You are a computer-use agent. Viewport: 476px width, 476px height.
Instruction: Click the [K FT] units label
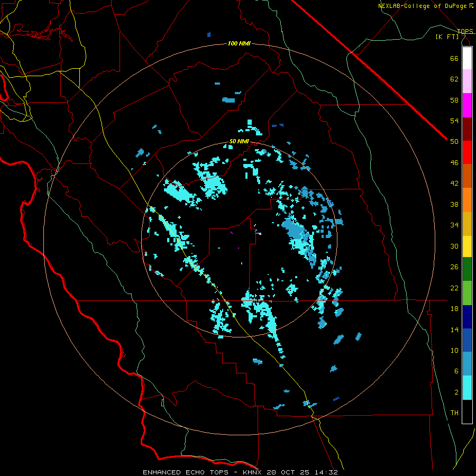coord(447,37)
